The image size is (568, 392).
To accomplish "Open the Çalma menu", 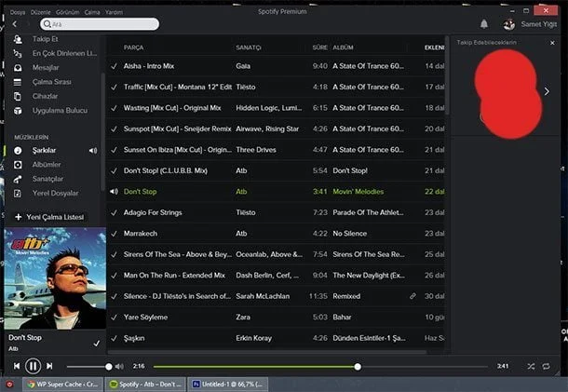I will pos(92,12).
